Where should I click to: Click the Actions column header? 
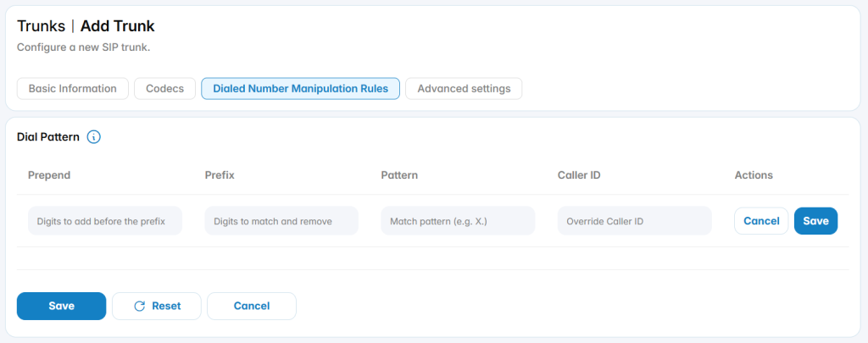coord(754,174)
